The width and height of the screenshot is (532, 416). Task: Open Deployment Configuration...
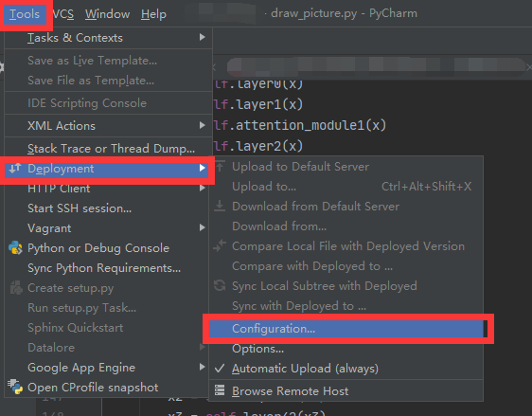(x=346, y=329)
